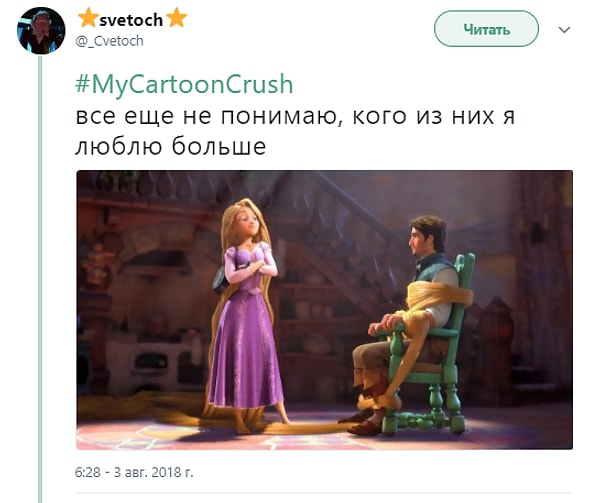Expand the tweet options chevron
Viewport: 600px width, 503px height.
[564, 29]
